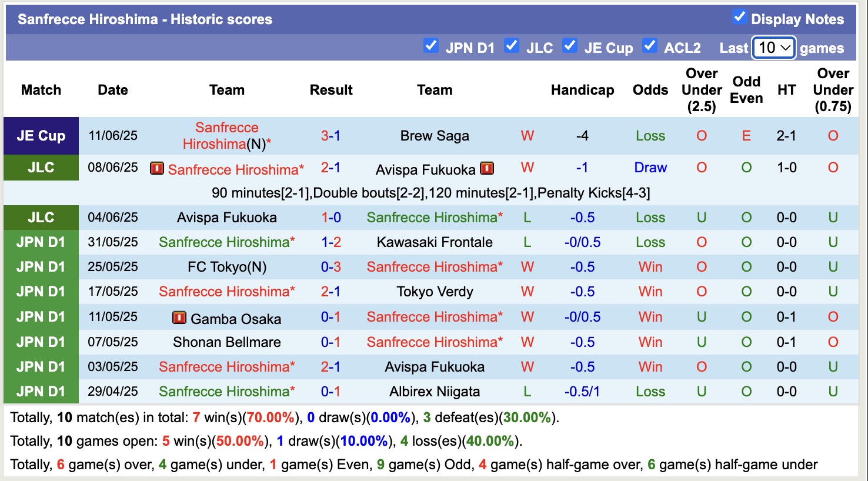Click the red card icon beside Gamba Osaka
The image size is (868, 481).
(178, 318)
